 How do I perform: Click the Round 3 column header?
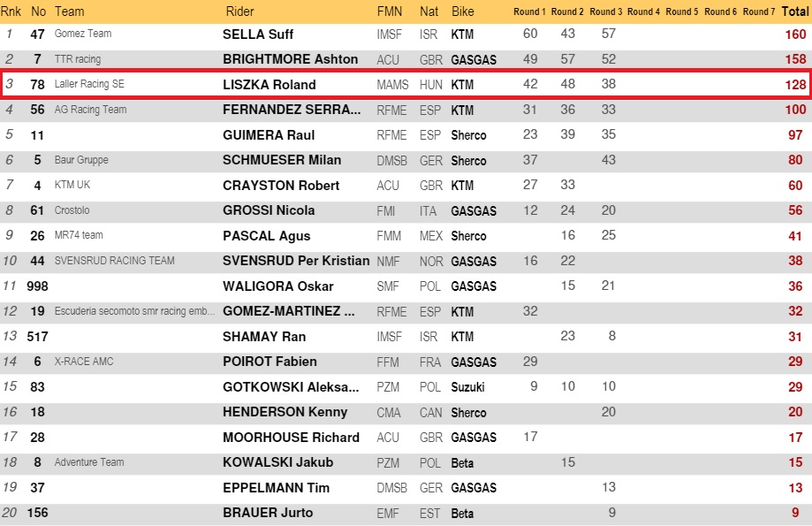[605, 11]
